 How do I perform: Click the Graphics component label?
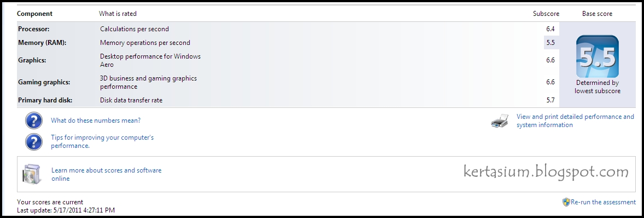[x=32, y=60]
